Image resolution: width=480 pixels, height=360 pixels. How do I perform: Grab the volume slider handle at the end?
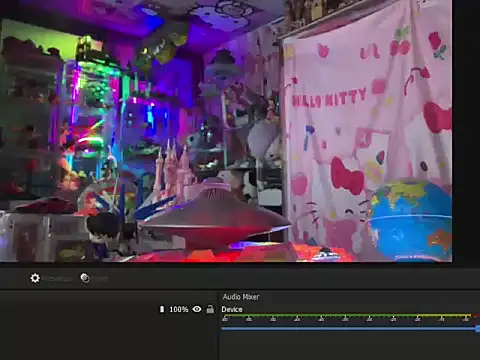pyautogui.click(x=478, y=329)
